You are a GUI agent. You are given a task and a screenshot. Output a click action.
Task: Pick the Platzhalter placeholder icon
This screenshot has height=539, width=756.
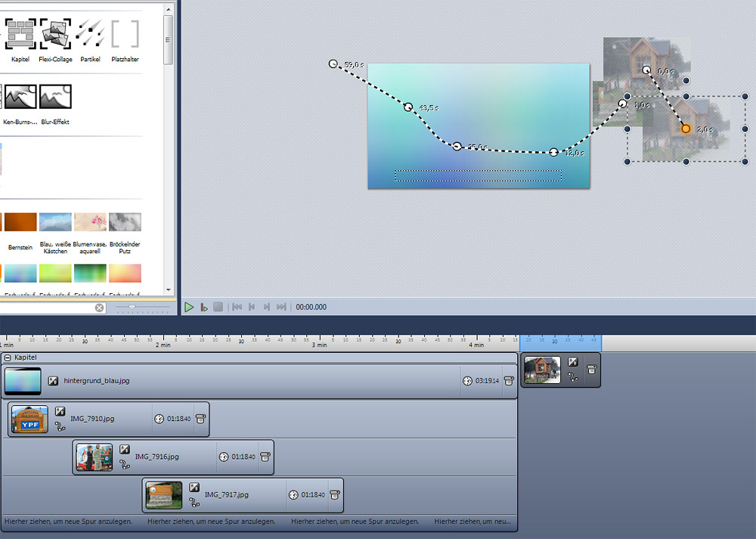pyautogui.click(x=125, y=33)
